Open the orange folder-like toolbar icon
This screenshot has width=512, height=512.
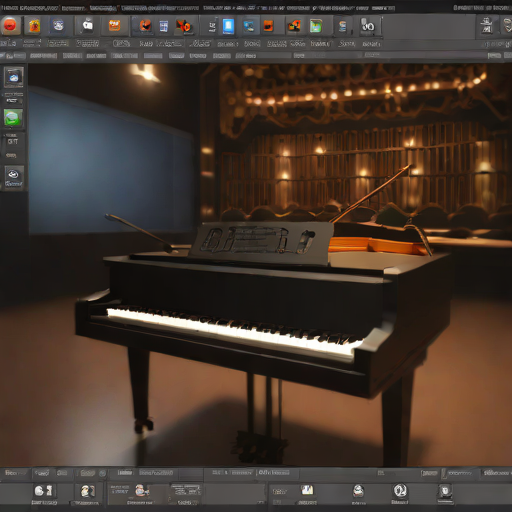pyautogui.click(x=114, y=25)
